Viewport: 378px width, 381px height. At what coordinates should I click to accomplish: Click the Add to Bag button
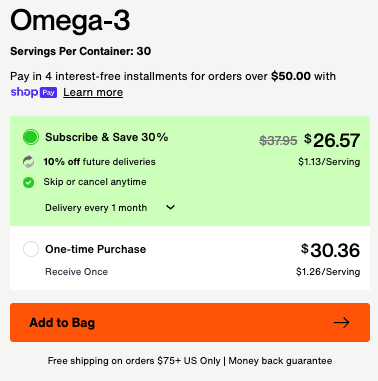190,322
